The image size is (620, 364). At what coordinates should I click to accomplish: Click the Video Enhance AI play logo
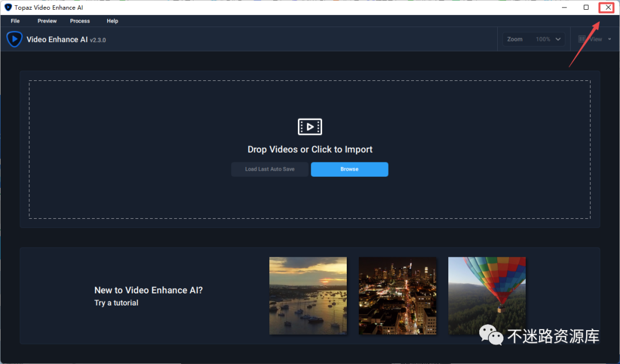pos(14,39)
